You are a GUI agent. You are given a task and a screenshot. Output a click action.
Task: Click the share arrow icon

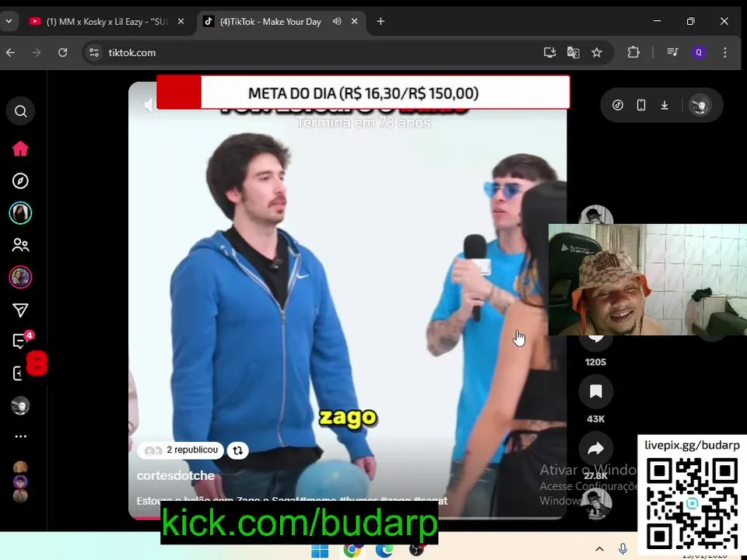point(595,449)
